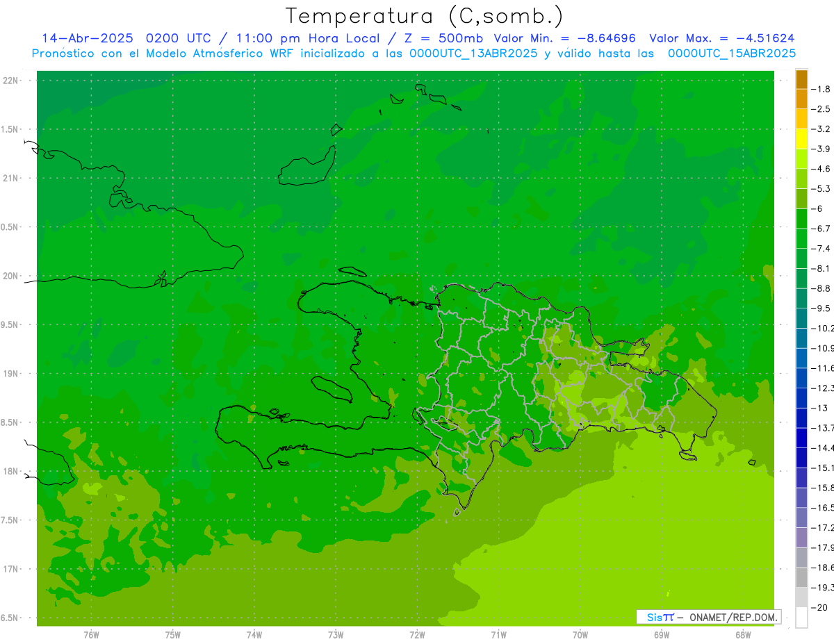Click the legend swatch between -13 and -13.7
834x644 pixels.
(801, 418)
